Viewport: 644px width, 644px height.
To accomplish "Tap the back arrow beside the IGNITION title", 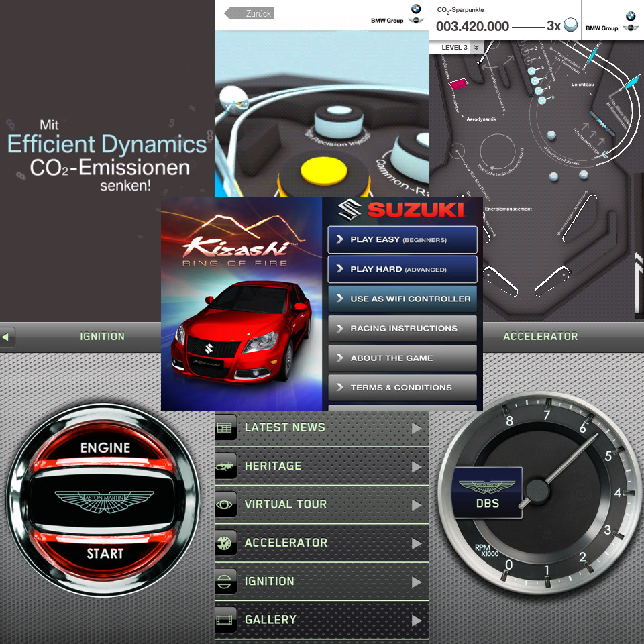I will pos(6,337).
